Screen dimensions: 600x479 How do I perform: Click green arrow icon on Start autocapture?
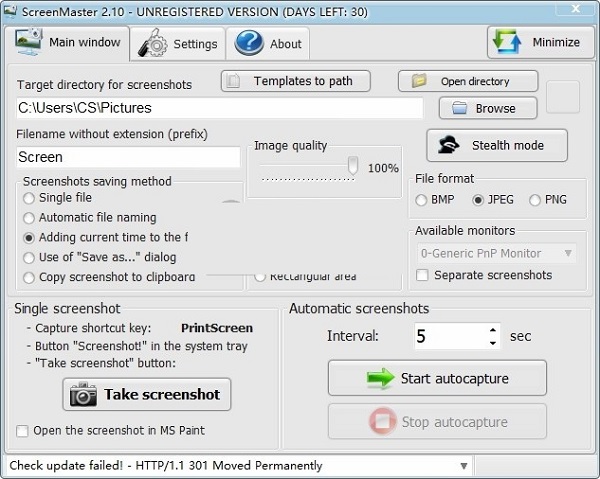(x=380, y=378)
